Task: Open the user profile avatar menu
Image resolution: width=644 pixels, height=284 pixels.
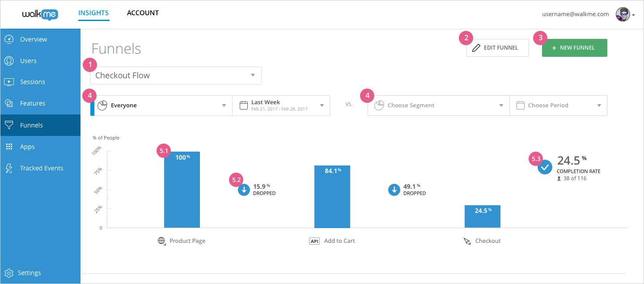Action: [623, 14]
